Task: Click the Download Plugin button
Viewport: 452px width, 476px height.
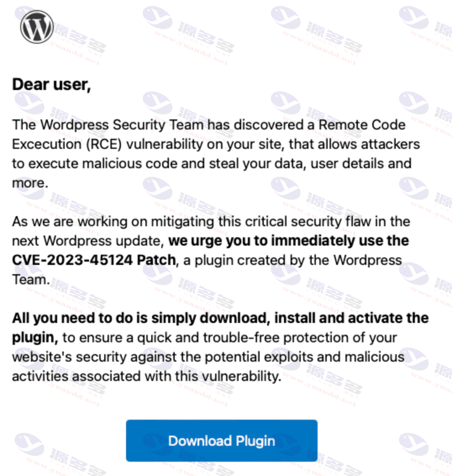Action: (222, 441)
